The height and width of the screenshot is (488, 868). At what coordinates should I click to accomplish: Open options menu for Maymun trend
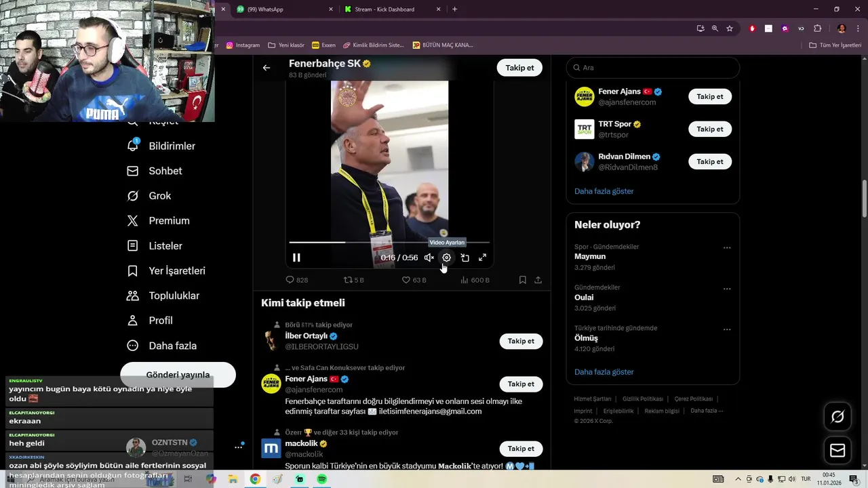[727, 248]
